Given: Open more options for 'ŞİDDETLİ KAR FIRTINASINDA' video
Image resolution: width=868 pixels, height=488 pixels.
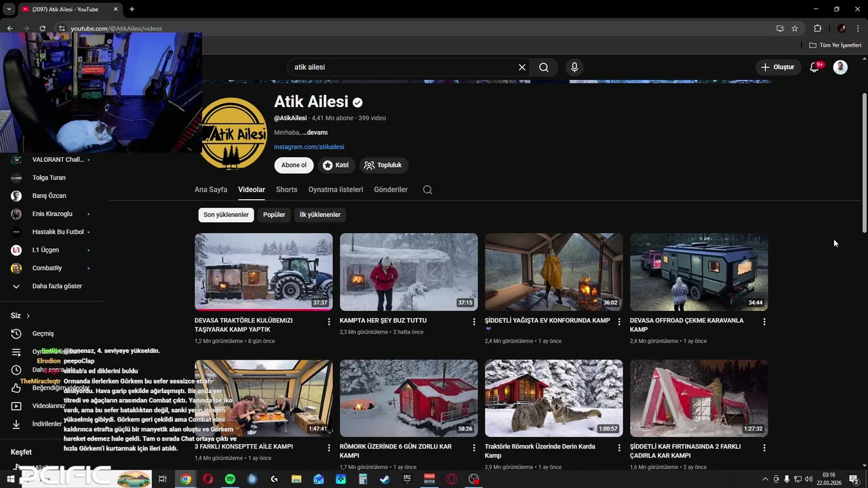Looking at the screenshot, I should coord(764,448).
